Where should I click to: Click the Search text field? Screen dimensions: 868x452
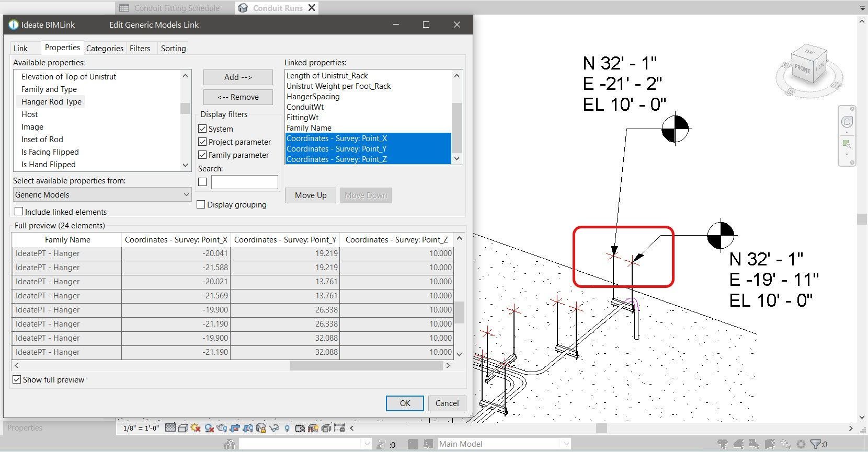click(244, 182)
